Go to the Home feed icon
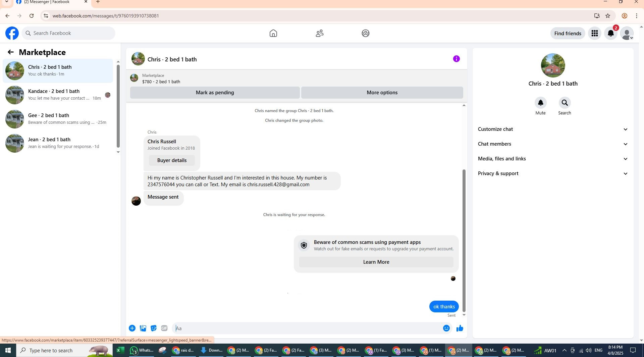The width and height of the screenshot is (644, 357). [273, 33]
